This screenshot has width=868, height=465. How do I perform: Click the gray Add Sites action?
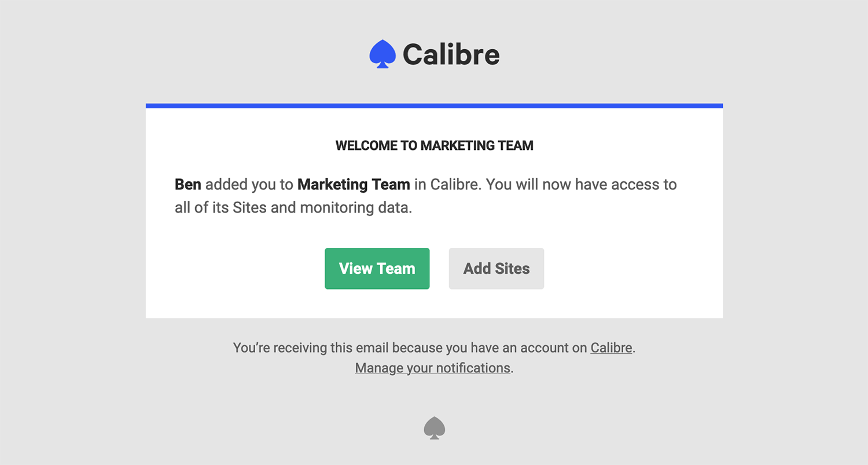point(496,268)
